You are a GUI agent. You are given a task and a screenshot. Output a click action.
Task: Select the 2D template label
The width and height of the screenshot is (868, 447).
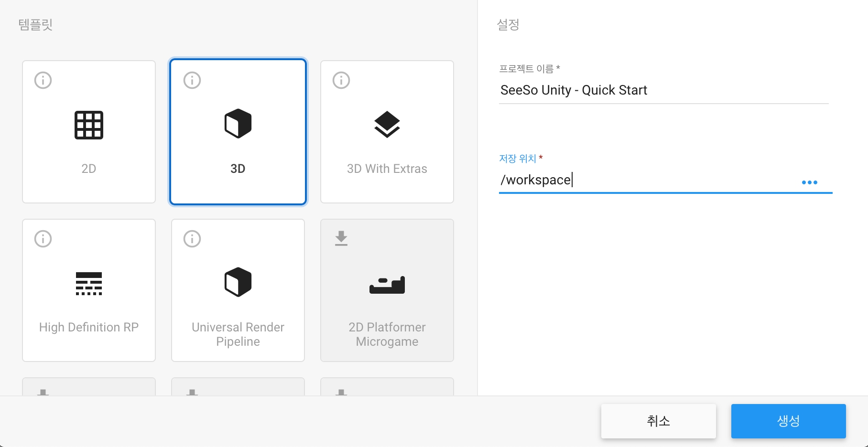click(89, 169)
